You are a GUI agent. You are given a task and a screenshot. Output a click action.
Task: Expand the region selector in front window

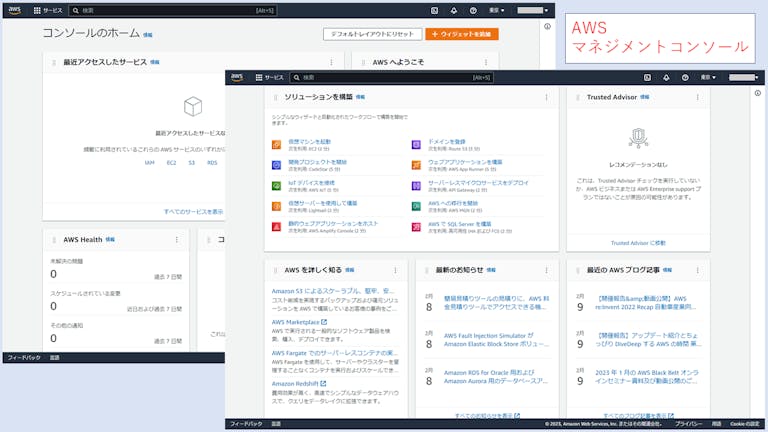708,77
